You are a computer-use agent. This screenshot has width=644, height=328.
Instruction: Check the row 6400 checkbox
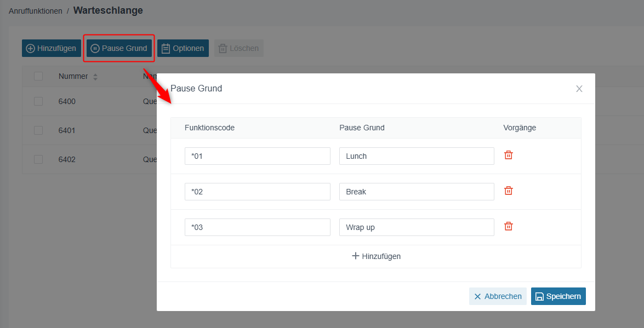(x=38, y=101)
